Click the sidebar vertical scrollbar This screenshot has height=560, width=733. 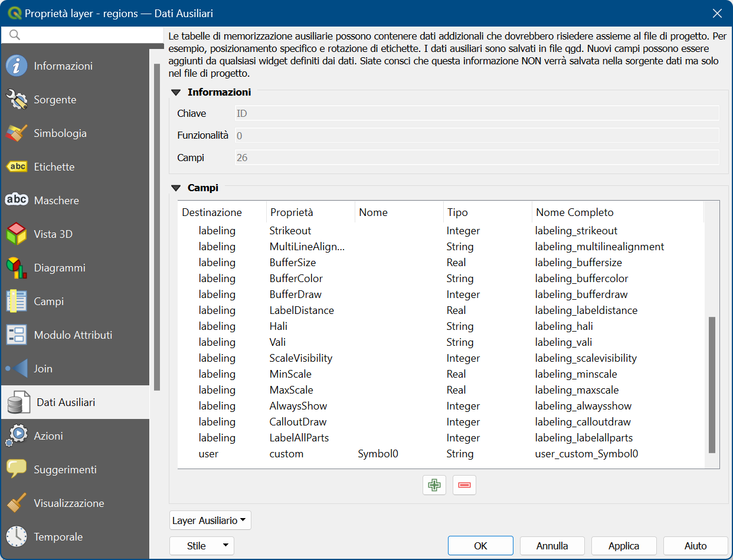[156, 227]
